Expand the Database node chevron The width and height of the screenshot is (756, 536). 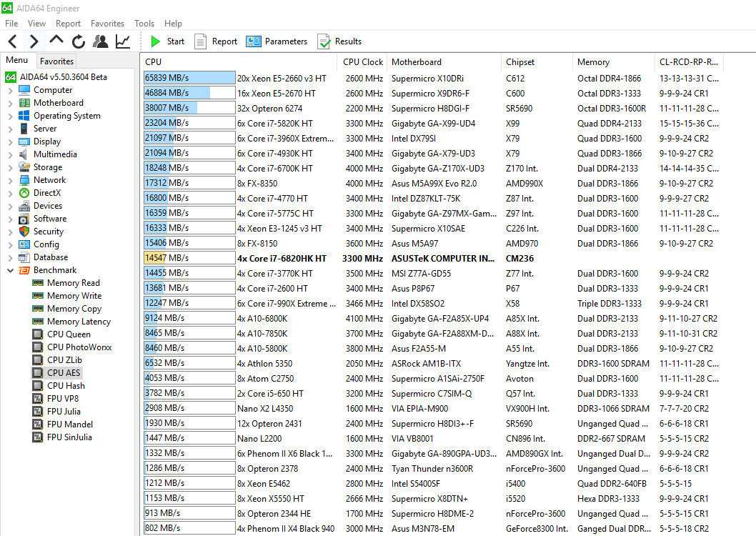coord(11,257)
